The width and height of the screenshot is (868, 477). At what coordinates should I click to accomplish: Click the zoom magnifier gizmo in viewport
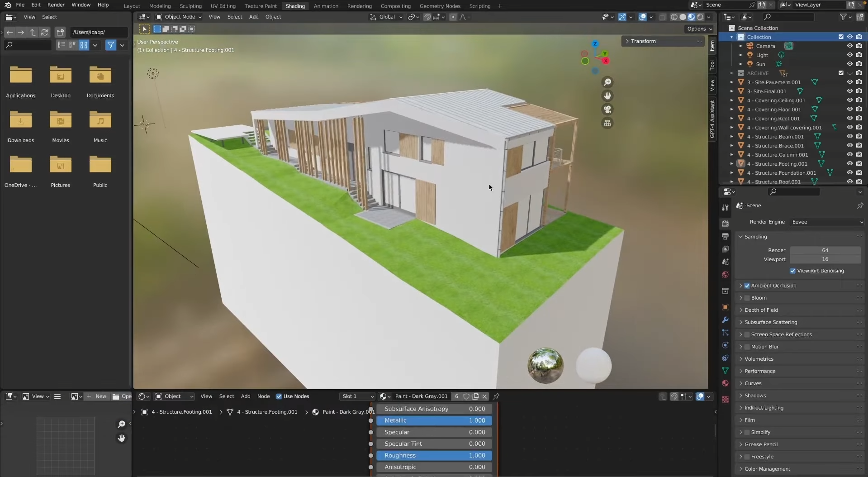607,82
